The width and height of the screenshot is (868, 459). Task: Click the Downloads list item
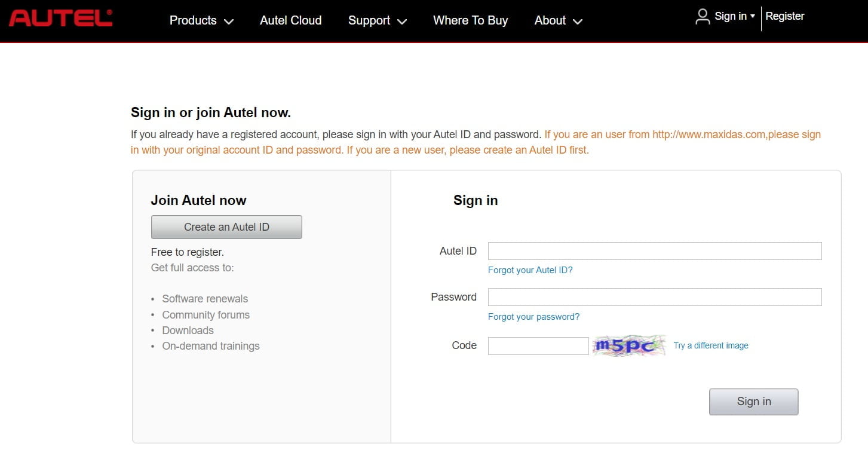click(188, 331)
